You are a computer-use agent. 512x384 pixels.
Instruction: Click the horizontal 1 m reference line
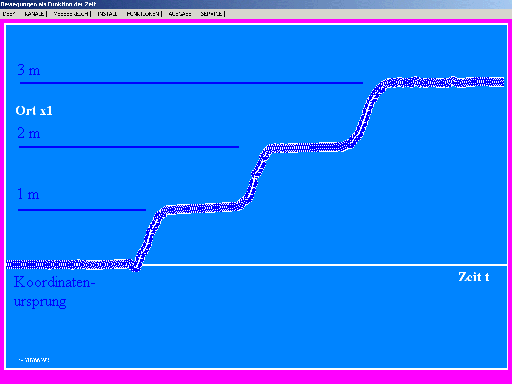[x=82, y=210]
